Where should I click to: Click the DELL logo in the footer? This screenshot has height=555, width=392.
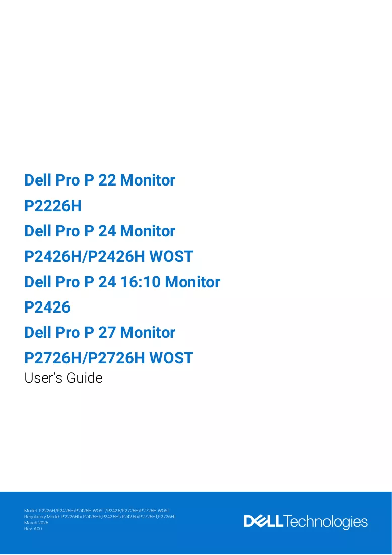pos(263,521)
